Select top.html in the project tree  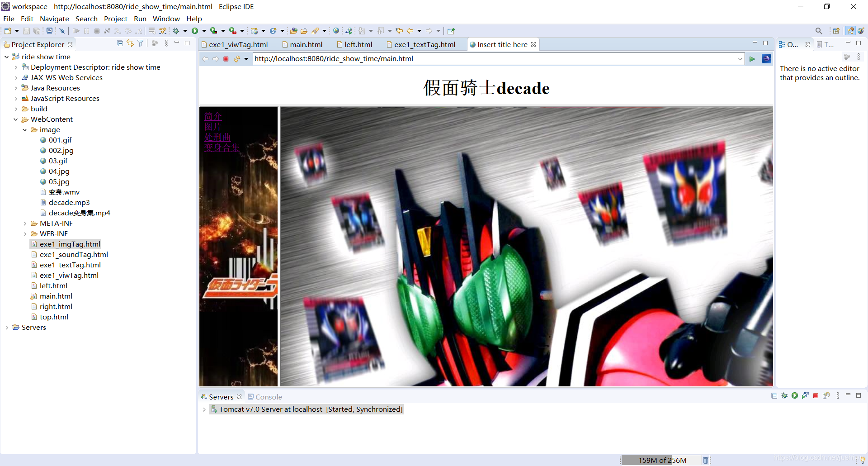tap(54, 317)
